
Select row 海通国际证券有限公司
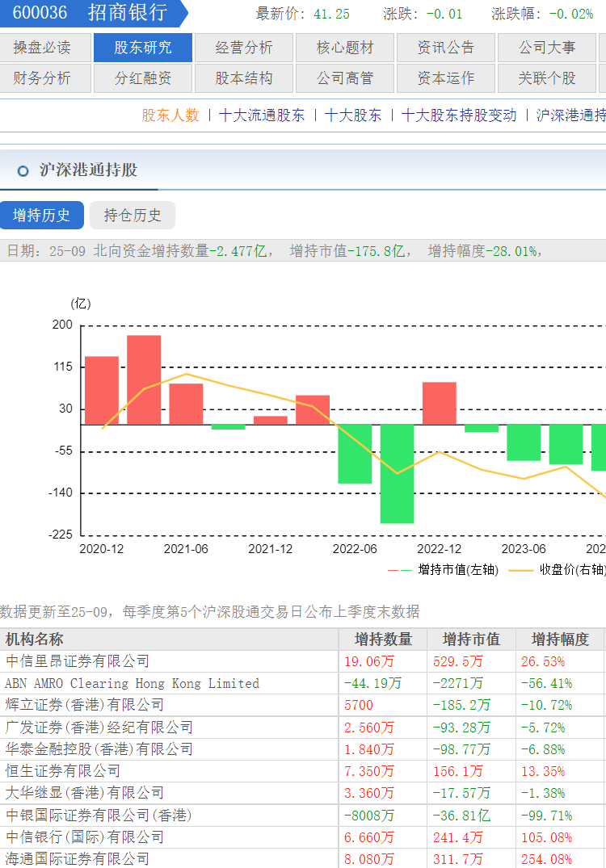[x=302, y=858]
